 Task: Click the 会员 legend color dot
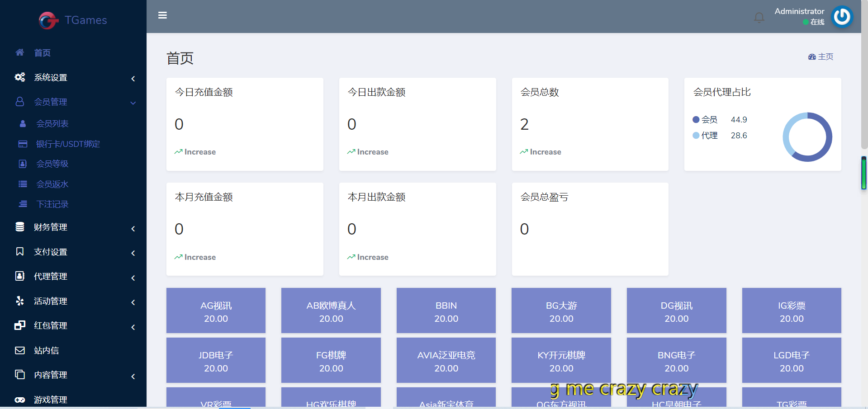coord(696,120)
